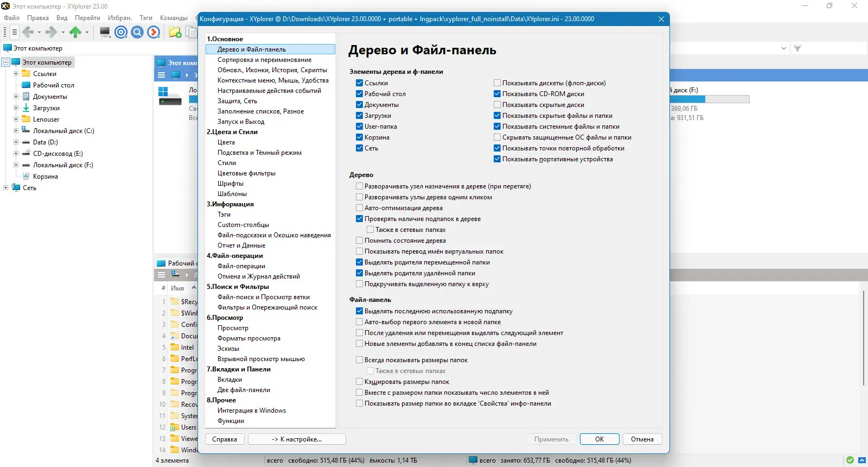This screenshot has height=467, width=868.
Task: Click the Back arrow in XYplorer toolbar
Action: tap(28, 32)
